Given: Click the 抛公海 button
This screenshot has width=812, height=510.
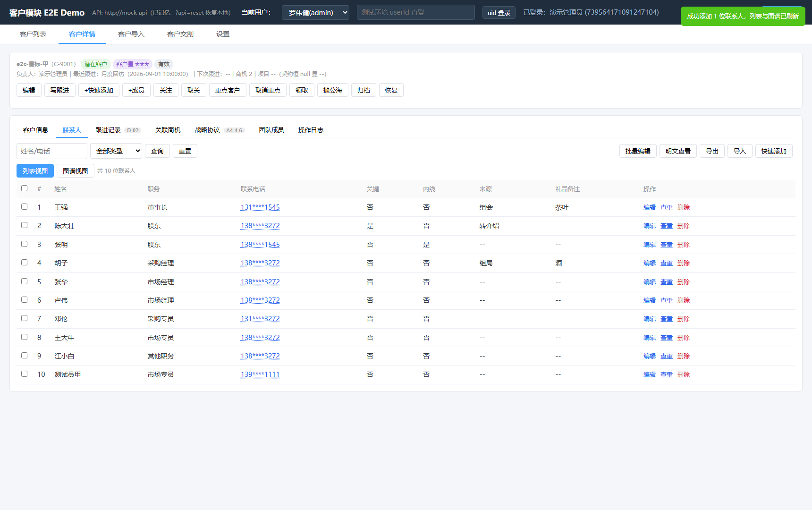Looking at the screenshot, I should [x=333, y=90].
